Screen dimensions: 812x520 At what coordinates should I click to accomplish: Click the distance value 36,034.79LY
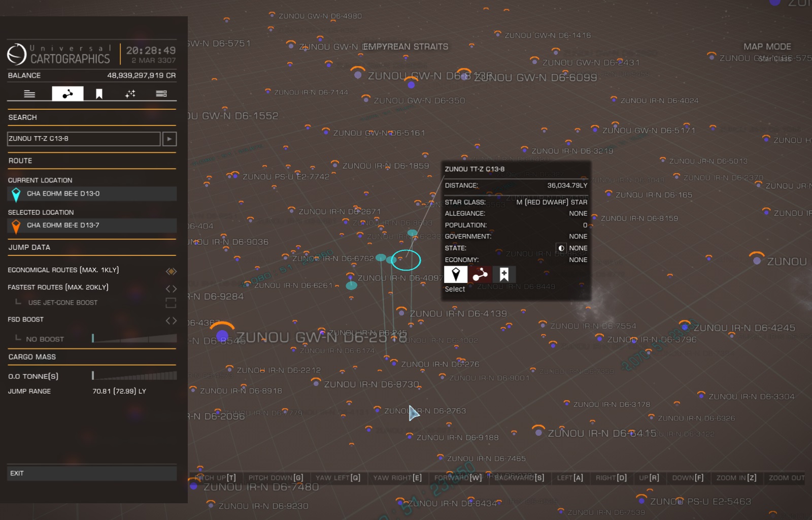tap(567, 185)
